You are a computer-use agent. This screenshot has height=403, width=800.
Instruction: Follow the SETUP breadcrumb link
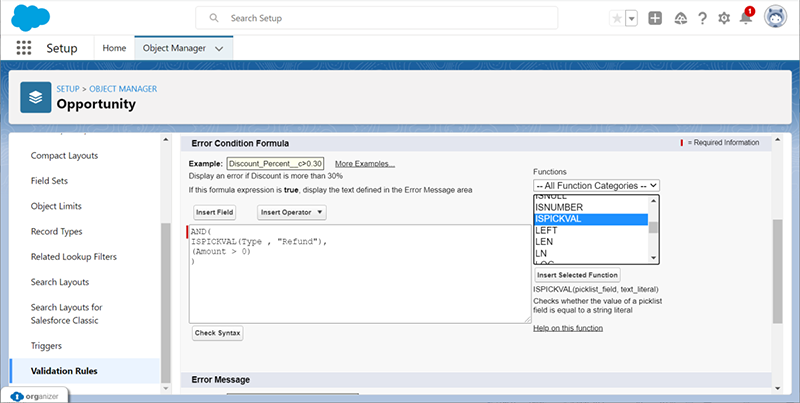68,89
